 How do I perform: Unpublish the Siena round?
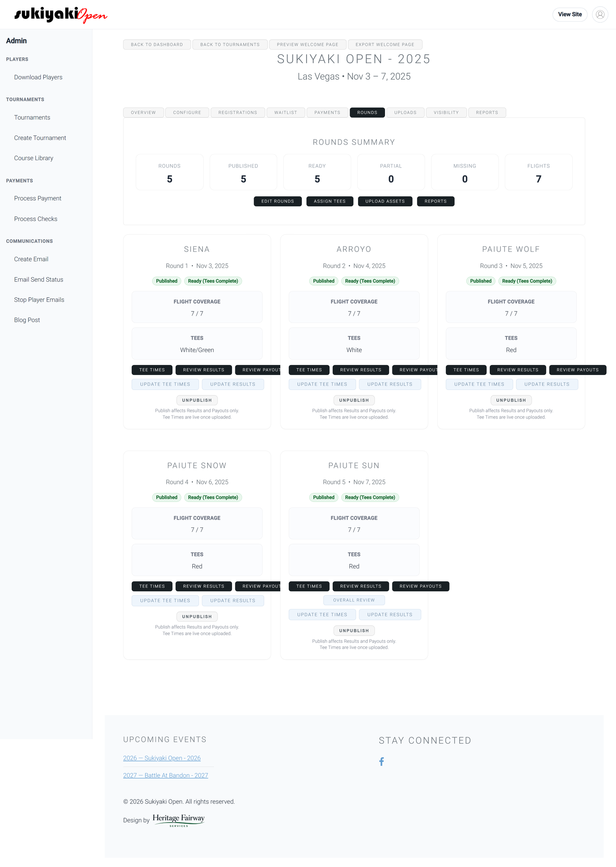[x=197, y=400]
